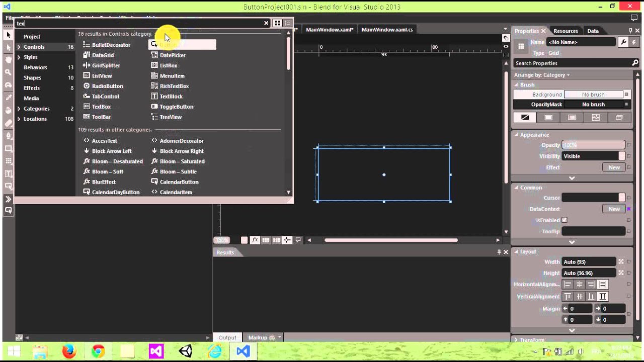Switch assets to grid view mode
Screen dimensions: 644x362
[277, 23]
